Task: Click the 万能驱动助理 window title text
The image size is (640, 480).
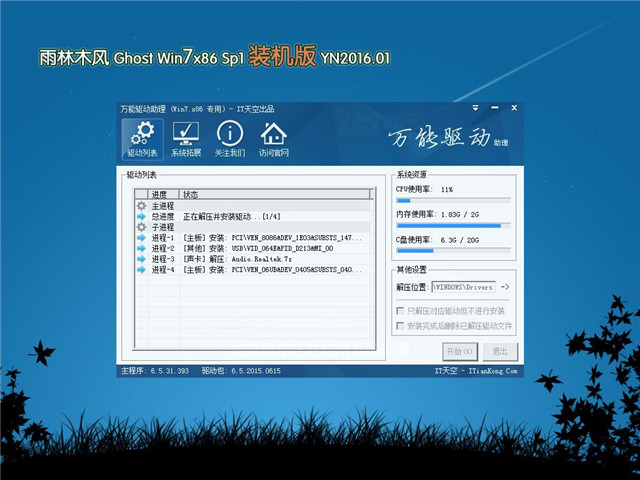Action: click(x=197, y=109)
